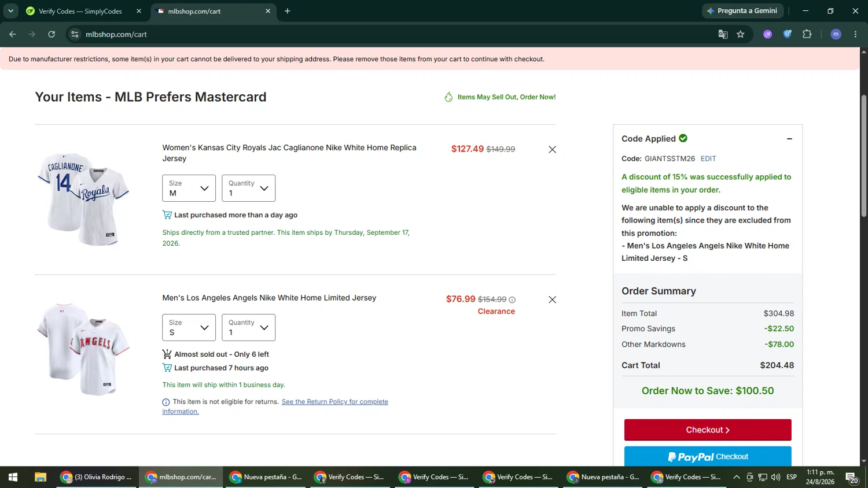Screen dimensions: 868x488
Task: Click the Pregunta a Gemini button
Action: pyautogui.click(x=743, y=11)
